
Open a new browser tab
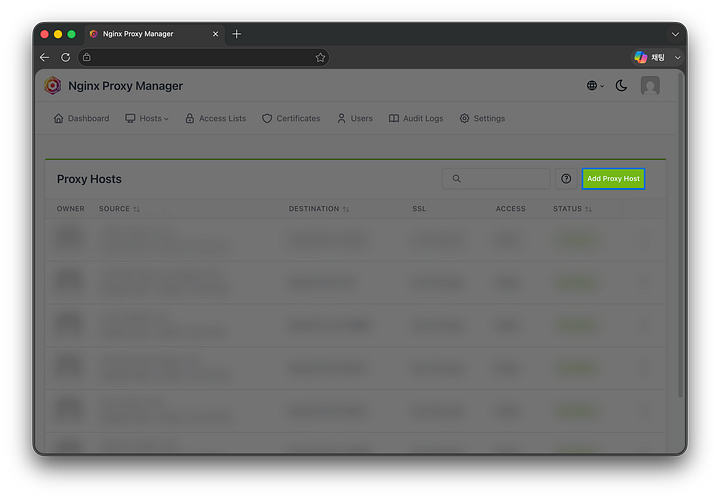pyautogui.click(x=236, y=34)
